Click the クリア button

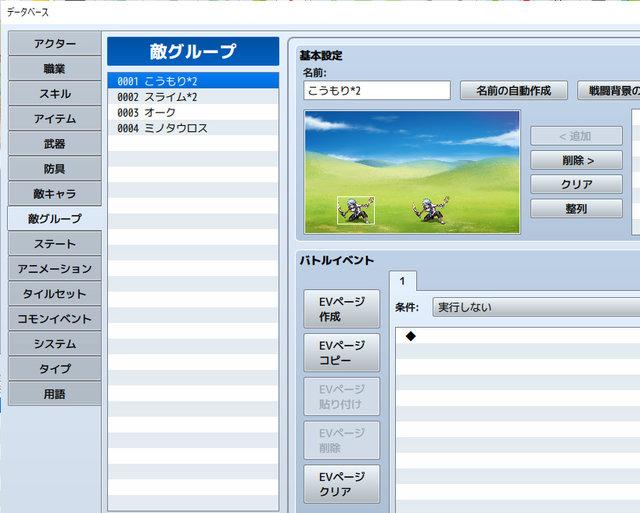[576, 184]
